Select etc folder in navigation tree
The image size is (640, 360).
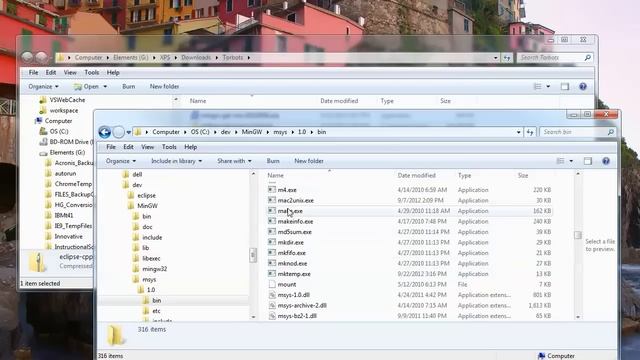156,311
